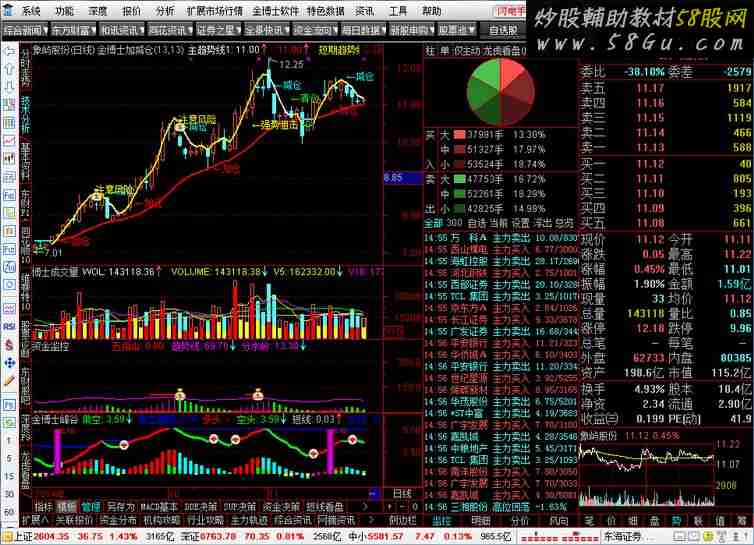The height and width of the screenshot is (545, 754).
Task: Open the 和讯资讯 dropdown
Action: (x=122, y=30)
